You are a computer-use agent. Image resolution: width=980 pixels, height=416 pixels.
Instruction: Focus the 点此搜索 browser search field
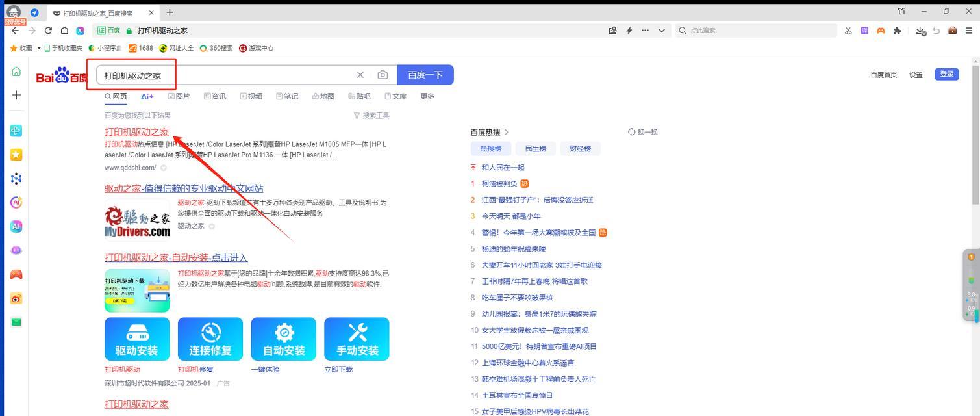(x=757, y=31)
